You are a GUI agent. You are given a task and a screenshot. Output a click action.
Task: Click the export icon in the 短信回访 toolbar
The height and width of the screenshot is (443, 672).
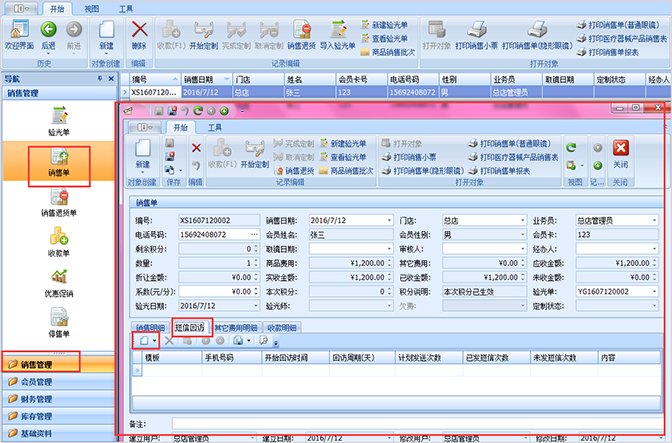(238, 341)
